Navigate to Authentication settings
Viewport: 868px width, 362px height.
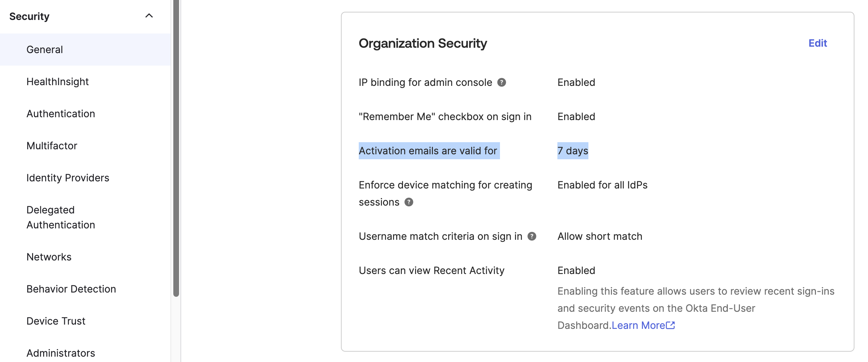(x=61, y=113)
